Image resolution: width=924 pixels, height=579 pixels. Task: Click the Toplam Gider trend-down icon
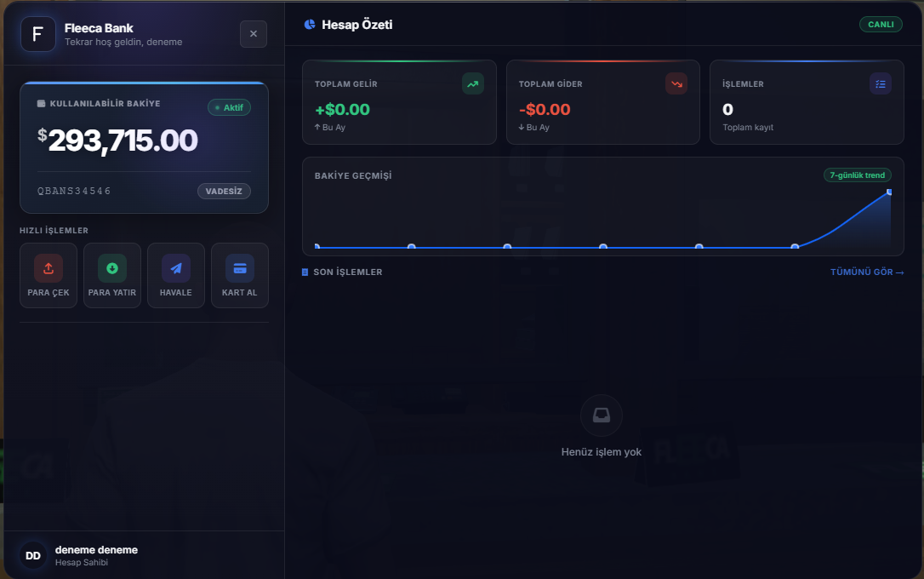676,83
